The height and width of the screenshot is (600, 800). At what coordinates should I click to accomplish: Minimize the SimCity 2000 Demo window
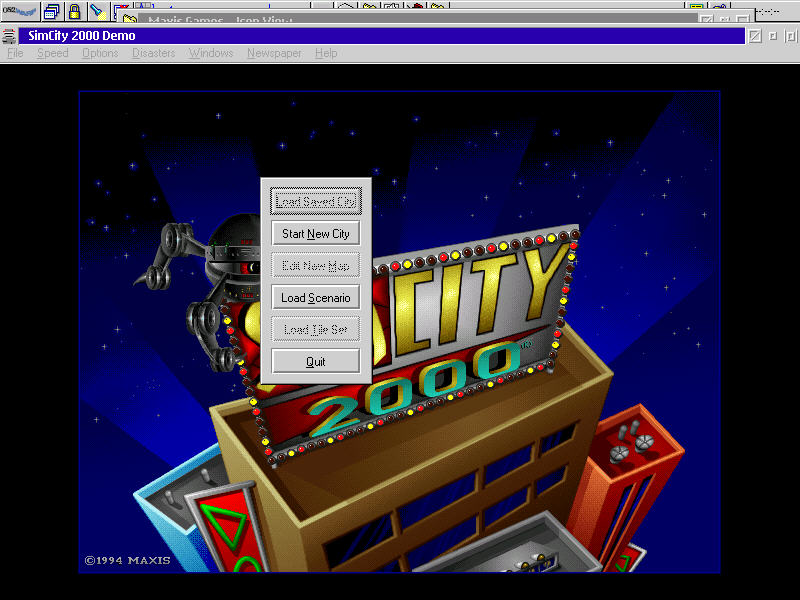[x=773, y=36]
